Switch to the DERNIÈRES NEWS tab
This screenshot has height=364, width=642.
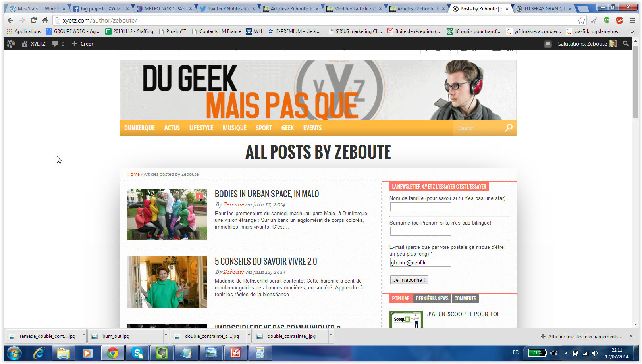pyautogui.click(x=432, y=299)
